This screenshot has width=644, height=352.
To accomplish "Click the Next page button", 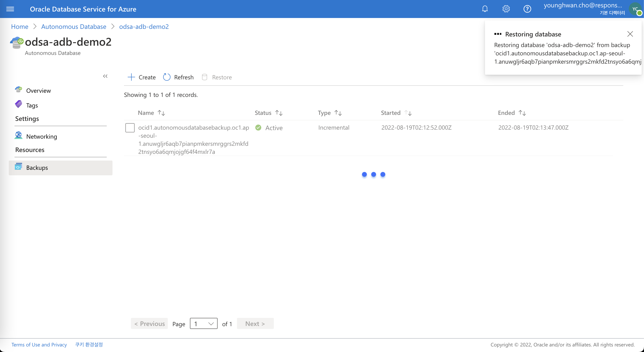I will pyautogui.click(x=255, y=323).
